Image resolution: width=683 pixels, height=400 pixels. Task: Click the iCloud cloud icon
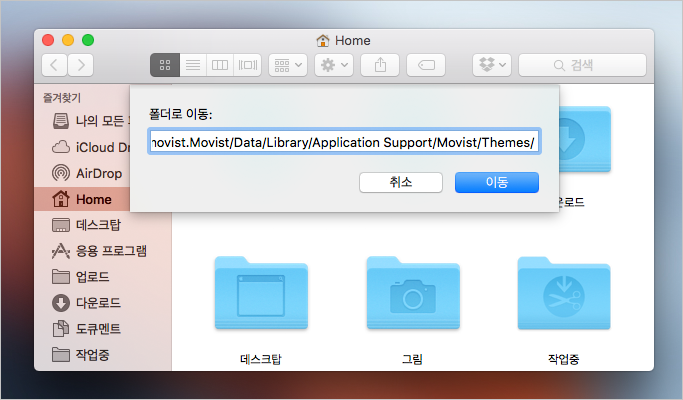tap(61, 147)
